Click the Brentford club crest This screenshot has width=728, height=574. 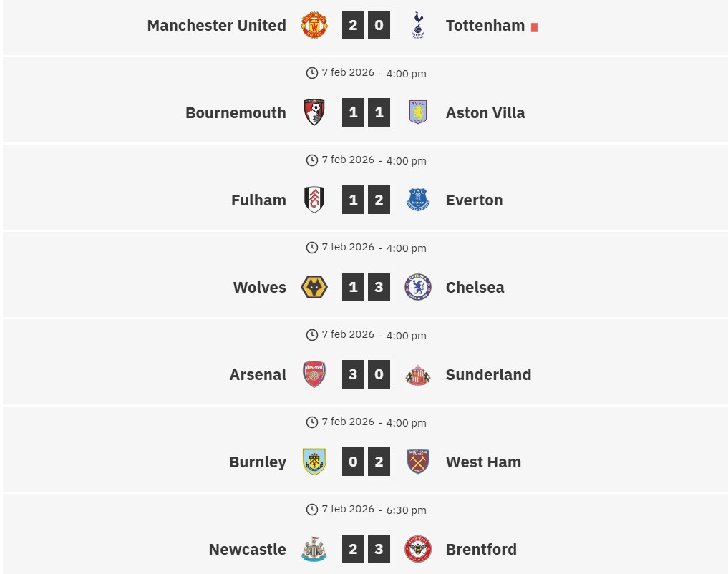point(418,549)
